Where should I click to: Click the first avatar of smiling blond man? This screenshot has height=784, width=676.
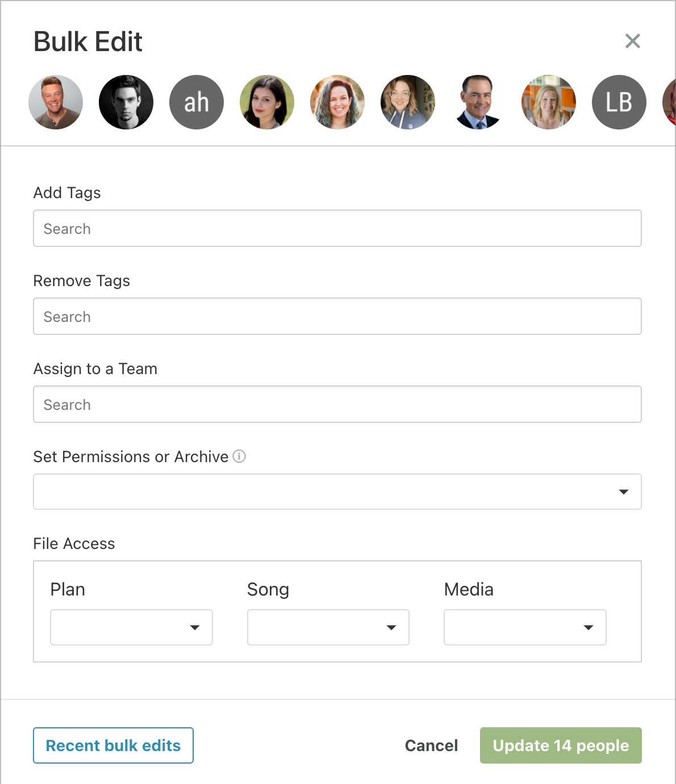(56, 102)
